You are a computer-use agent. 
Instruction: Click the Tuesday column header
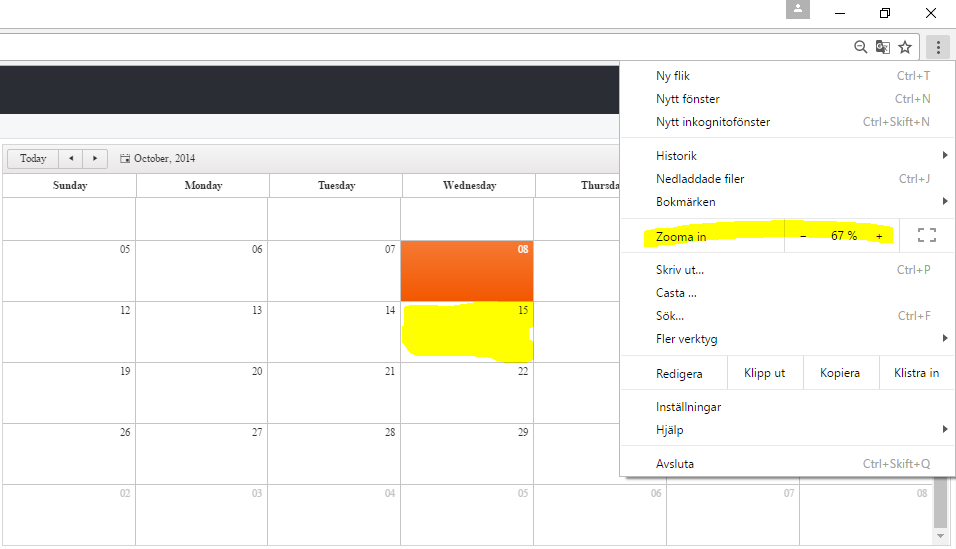click(336, 185)
